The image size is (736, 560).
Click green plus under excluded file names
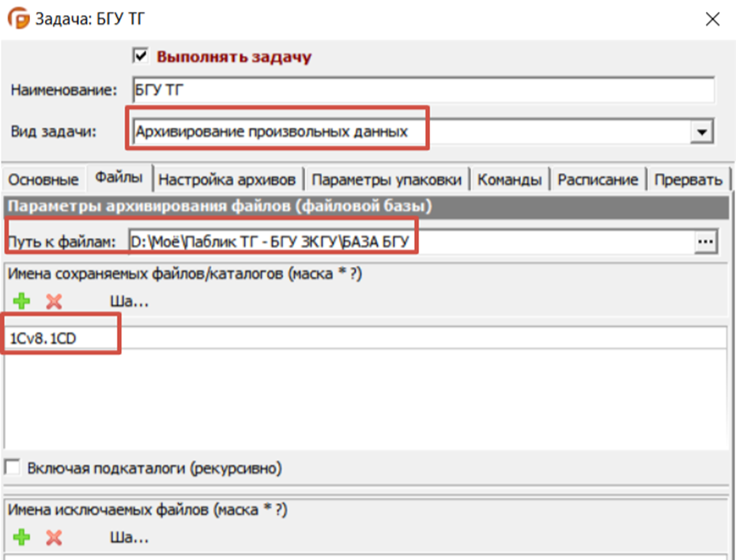21,537
